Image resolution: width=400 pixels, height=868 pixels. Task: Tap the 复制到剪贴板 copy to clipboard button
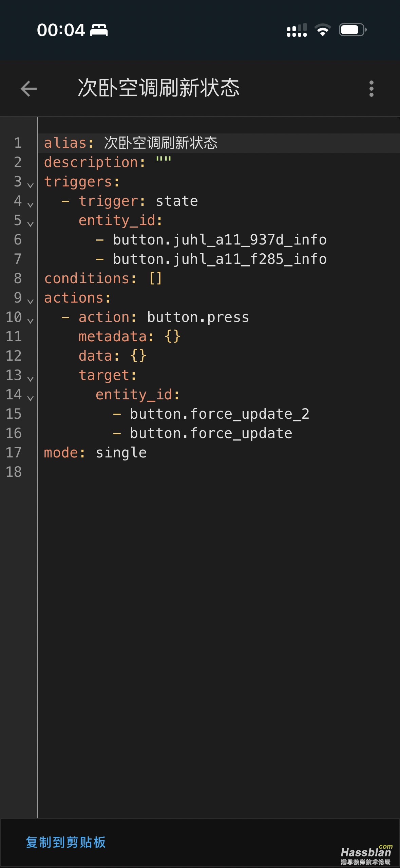[66, 843]
